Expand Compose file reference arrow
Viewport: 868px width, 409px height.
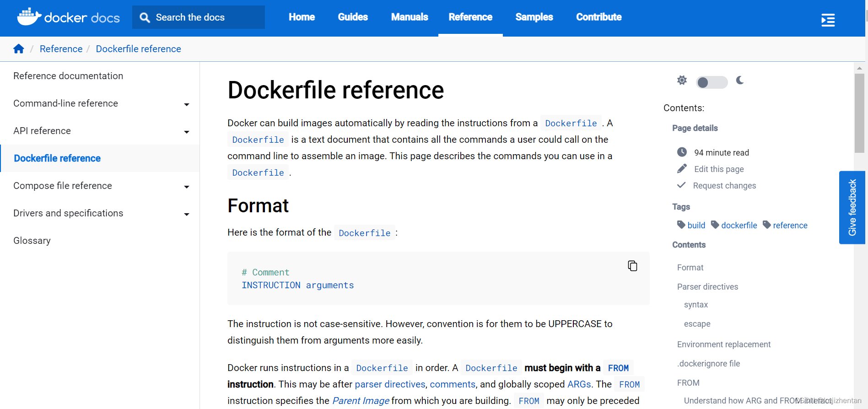187,187
